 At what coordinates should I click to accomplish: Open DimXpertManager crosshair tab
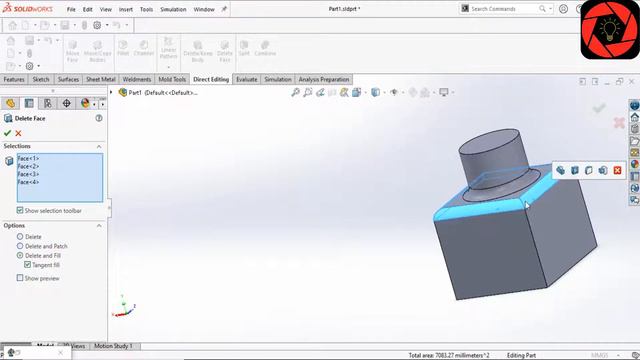click(x=67, y=103)
